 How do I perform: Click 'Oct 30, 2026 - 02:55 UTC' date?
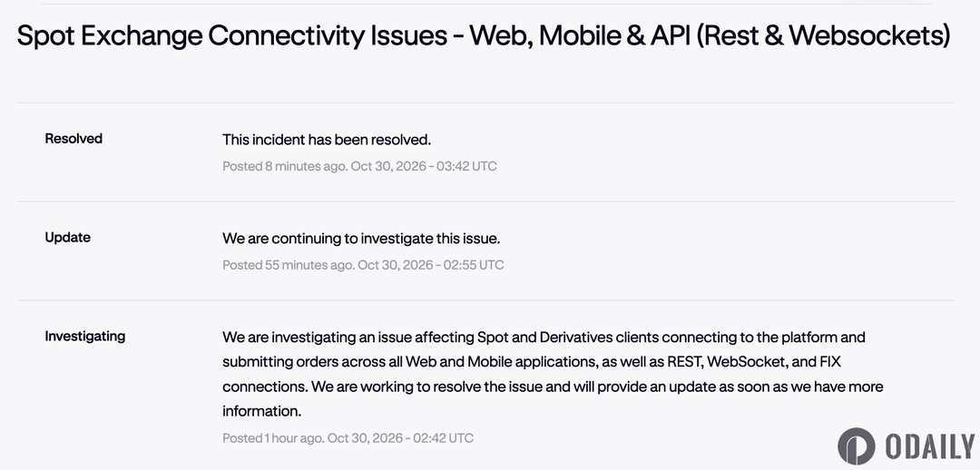[x=431, y=265]
